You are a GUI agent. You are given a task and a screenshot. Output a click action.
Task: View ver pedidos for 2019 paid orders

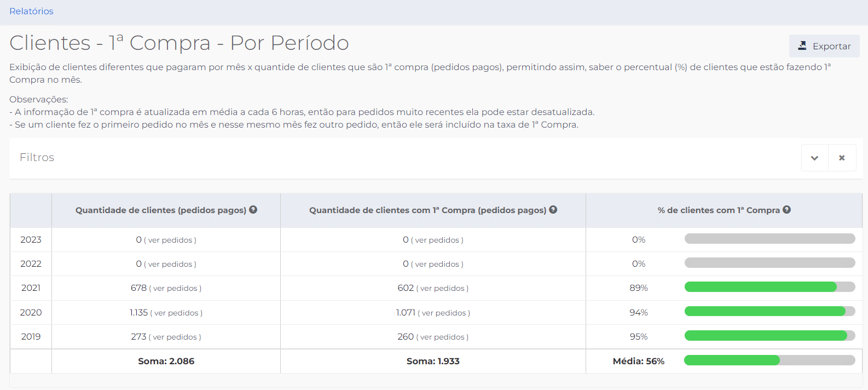[175, 337]
